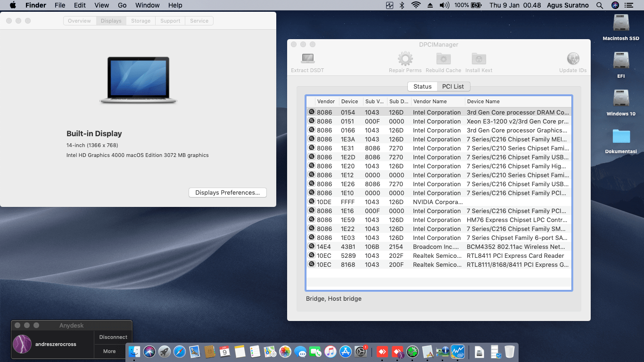Image resolution: width=644 pixels, height=362 pixels.
Task: Open the Go menu
Action: point(122,5)
